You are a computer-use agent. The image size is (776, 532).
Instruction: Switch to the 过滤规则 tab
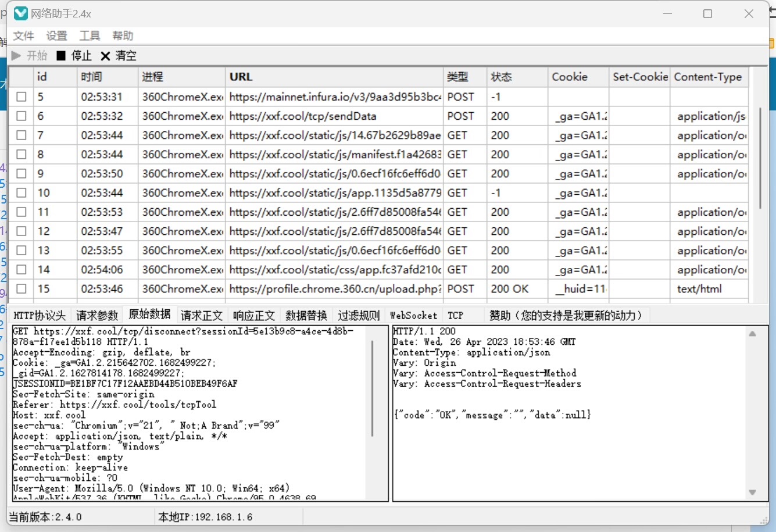[359, 316]
